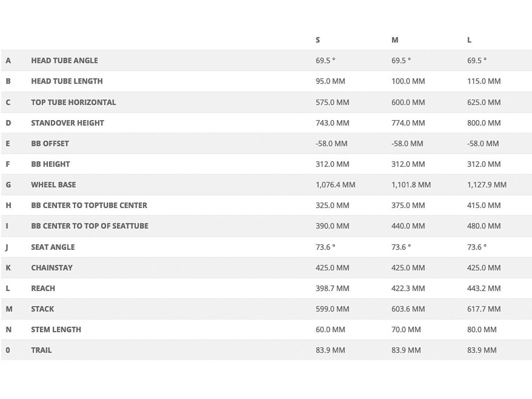Select the CHAINSTAY row label
Image resolution: width=532 pixels, height=399 pixels.
pos(52,268)
